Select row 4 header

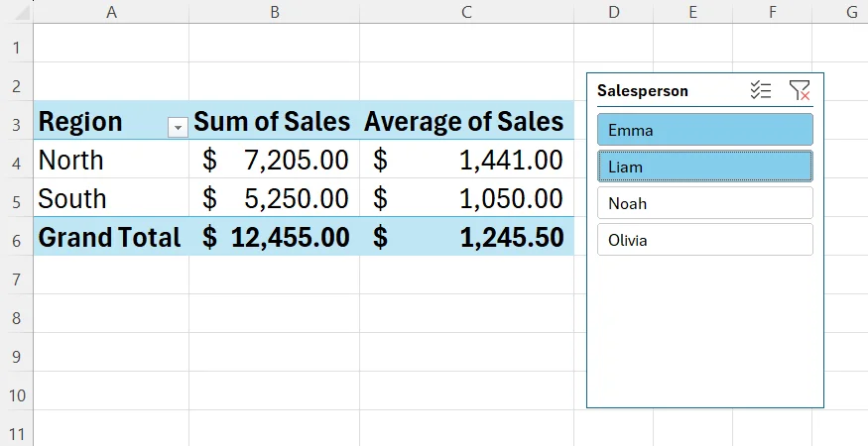17,160
